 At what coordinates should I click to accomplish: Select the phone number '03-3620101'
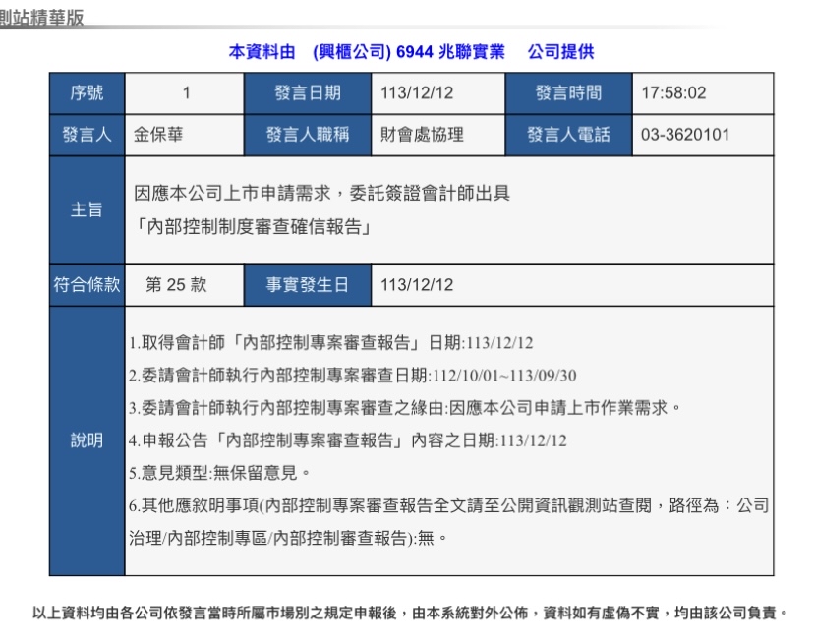pos(685,135)
